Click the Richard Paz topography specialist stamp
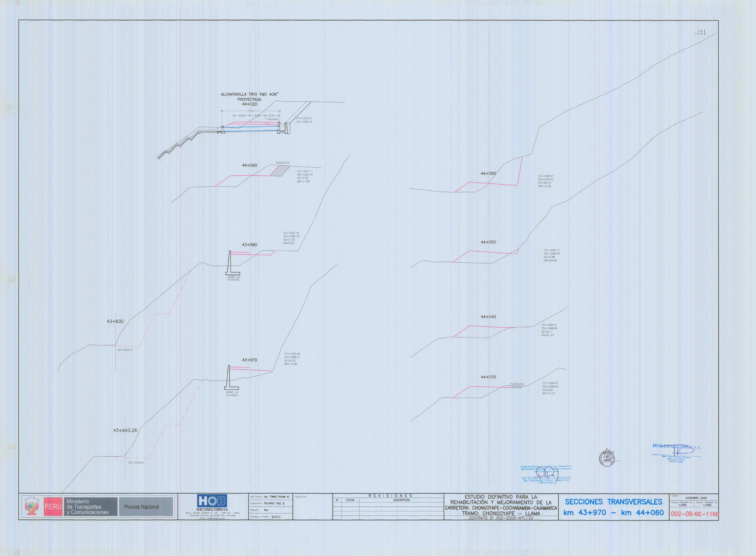The image size is (756, 556). pos(546,475)
